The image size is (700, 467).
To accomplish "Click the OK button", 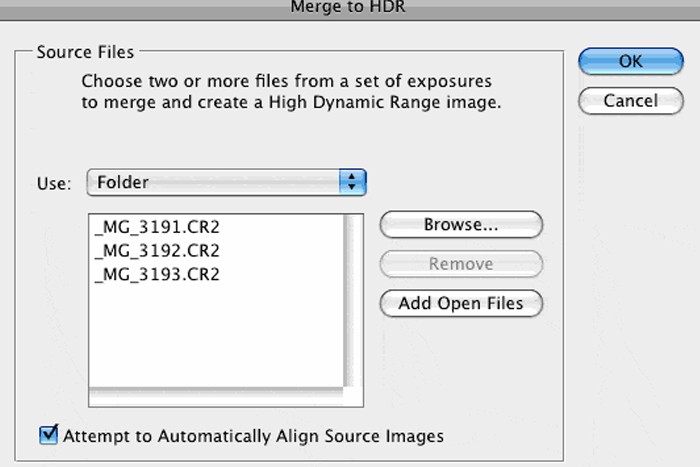I will pos(629,61).
